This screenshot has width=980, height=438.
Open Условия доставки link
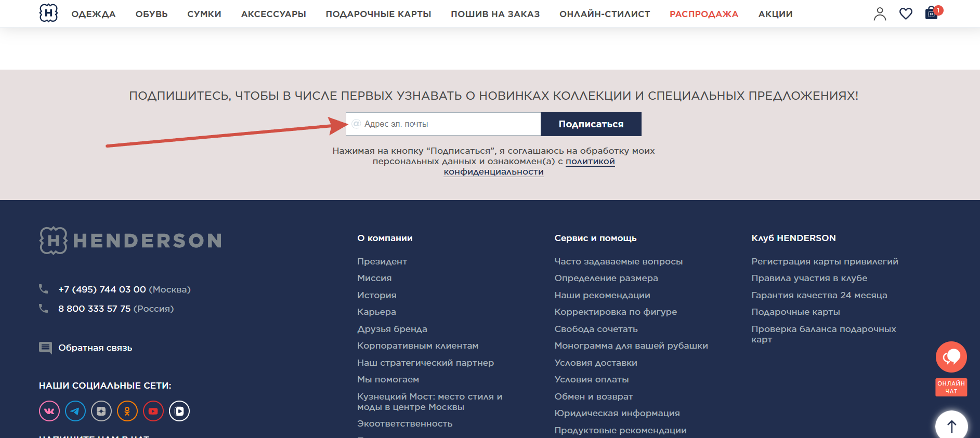click(x=596, y=363)
